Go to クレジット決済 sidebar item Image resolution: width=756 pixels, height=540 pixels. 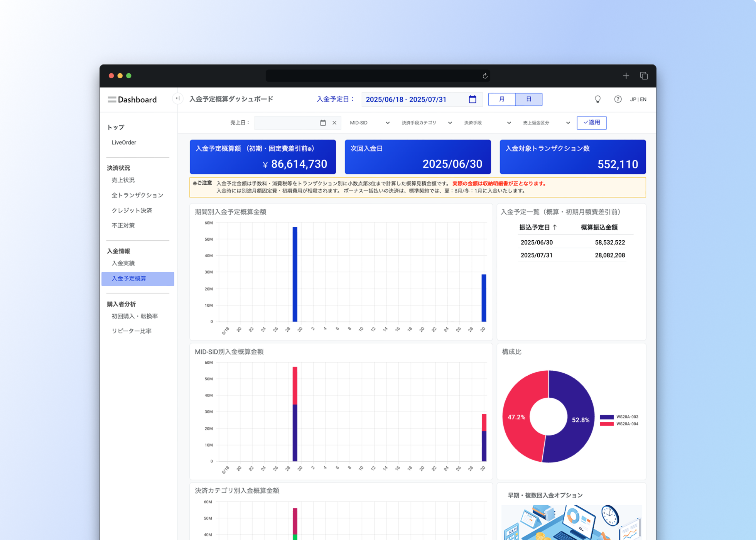tap(132, 210)
